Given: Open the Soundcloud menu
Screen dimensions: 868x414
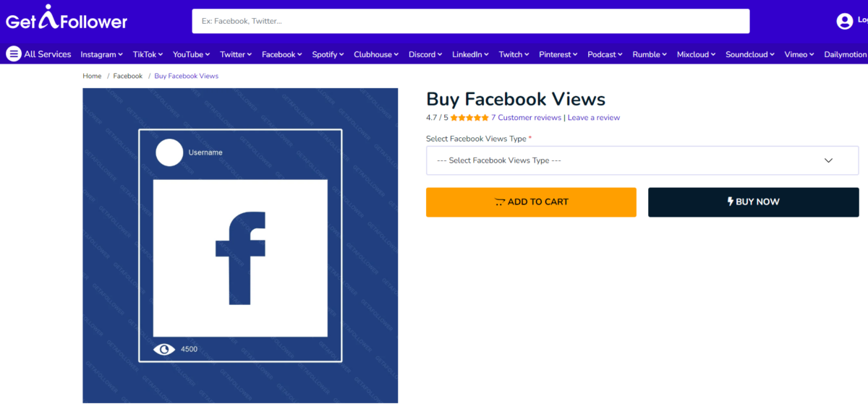Looking at the screenshot, I should pos(750,54).
